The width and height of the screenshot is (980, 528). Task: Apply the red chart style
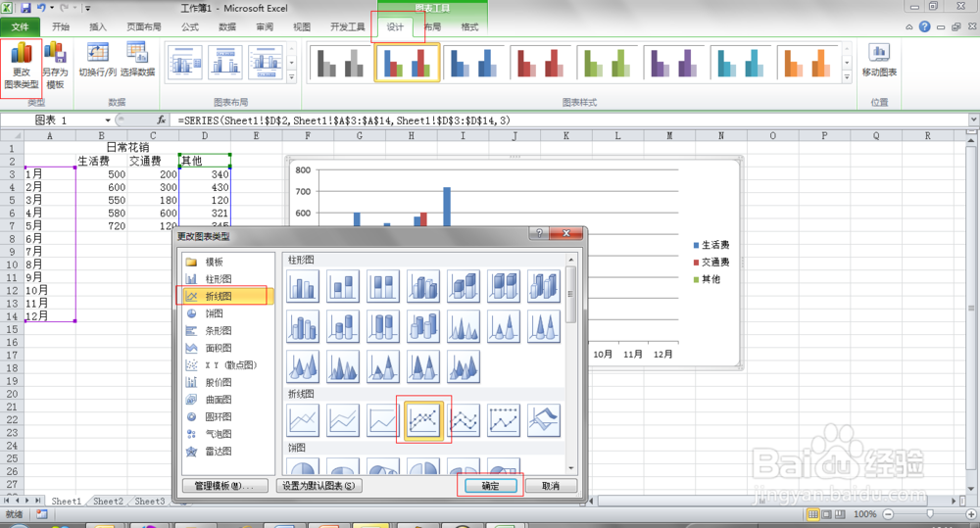tap(541, 63)
